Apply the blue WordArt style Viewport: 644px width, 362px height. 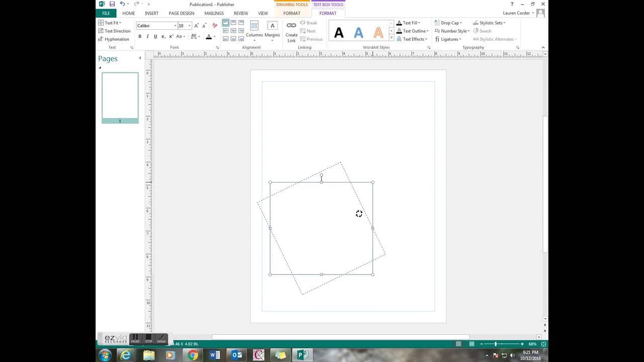(x=358, y=33)
